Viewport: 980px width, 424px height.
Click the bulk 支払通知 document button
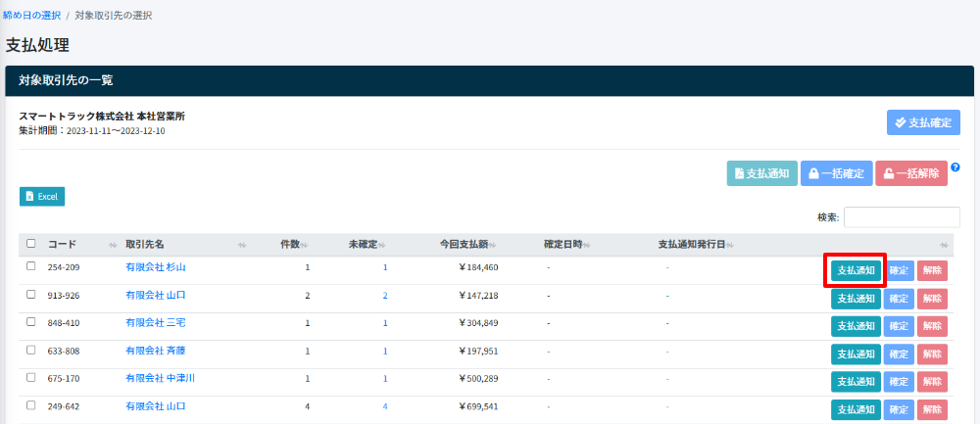pos(761,173)
